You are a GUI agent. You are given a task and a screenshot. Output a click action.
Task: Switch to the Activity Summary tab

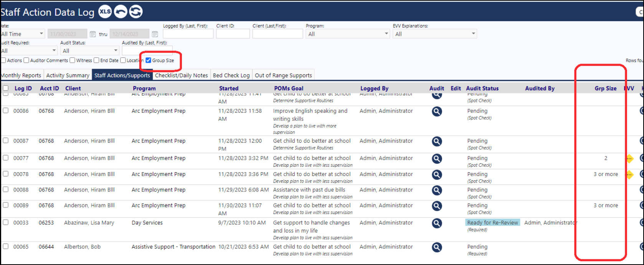(68, 76)
